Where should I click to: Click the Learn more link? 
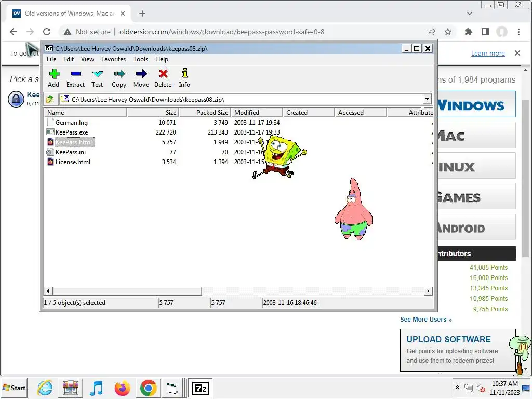tap(488, 54)
